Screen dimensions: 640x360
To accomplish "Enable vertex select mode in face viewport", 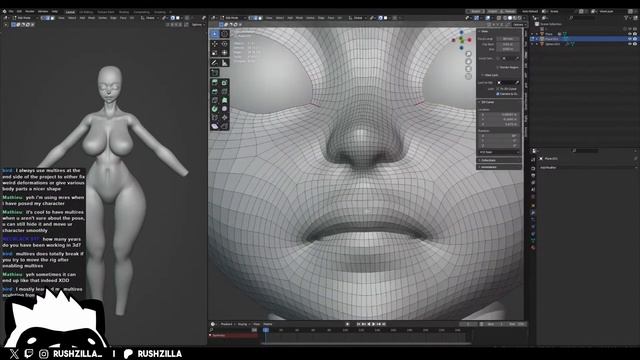I will 251,18.
